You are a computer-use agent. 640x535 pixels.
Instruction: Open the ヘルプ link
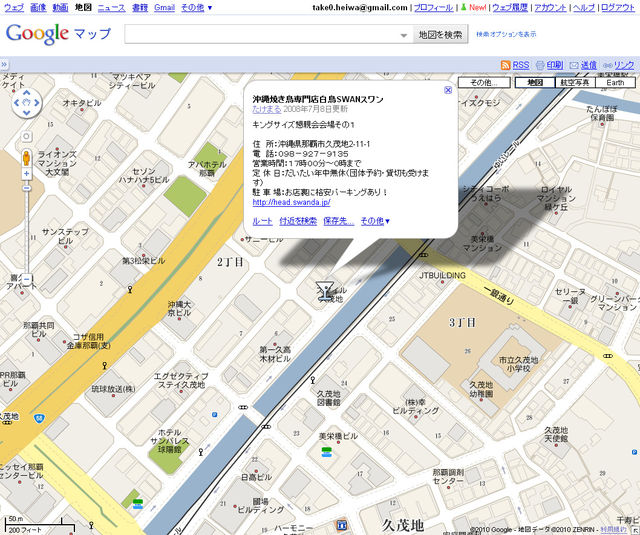584,7
